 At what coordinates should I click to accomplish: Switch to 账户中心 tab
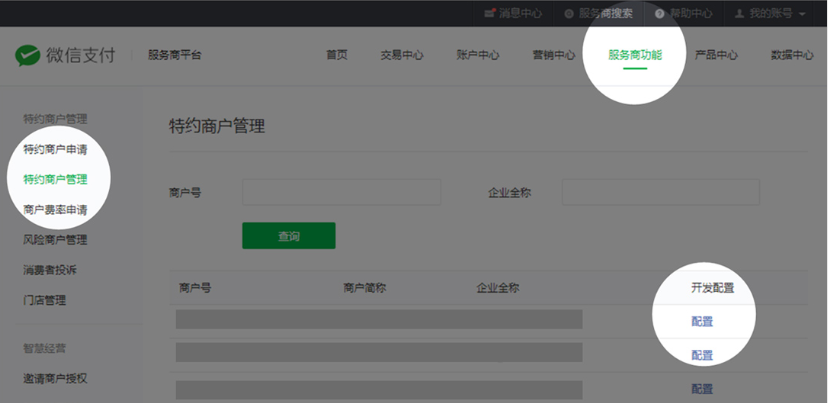[478, 56]
